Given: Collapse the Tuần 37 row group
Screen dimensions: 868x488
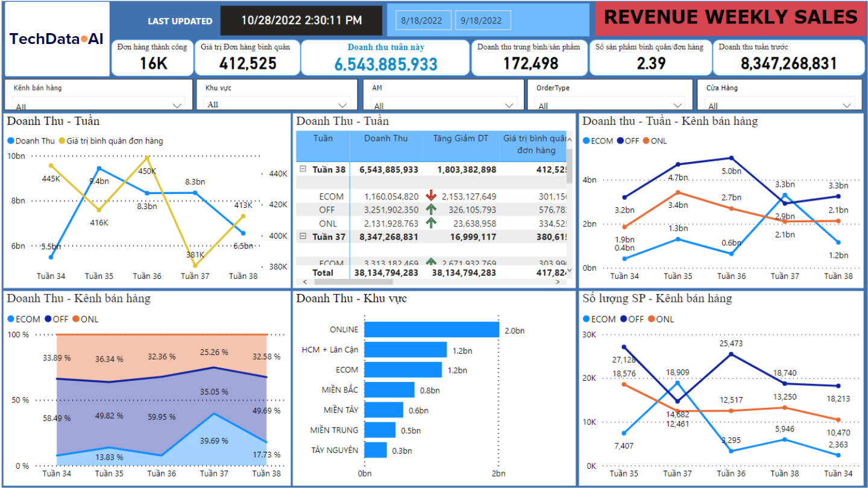Looking at the screenshot, I should (x=303, y=237).
